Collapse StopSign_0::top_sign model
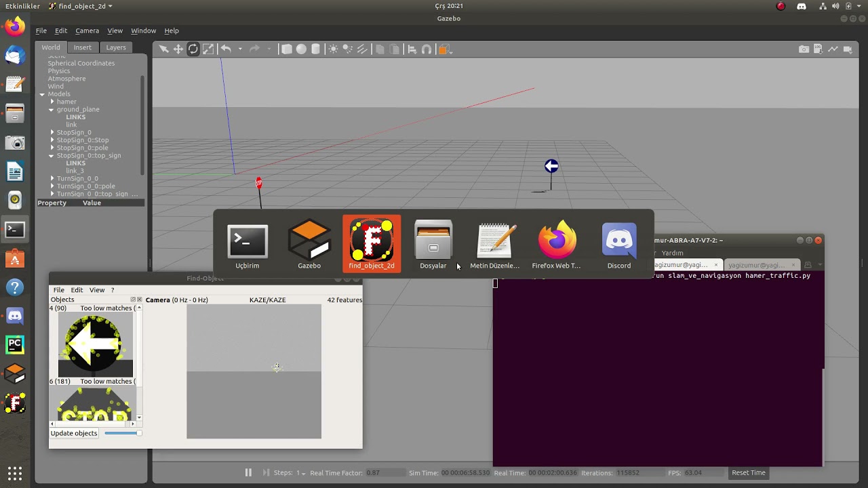868x488 pixels. point(51,155)
